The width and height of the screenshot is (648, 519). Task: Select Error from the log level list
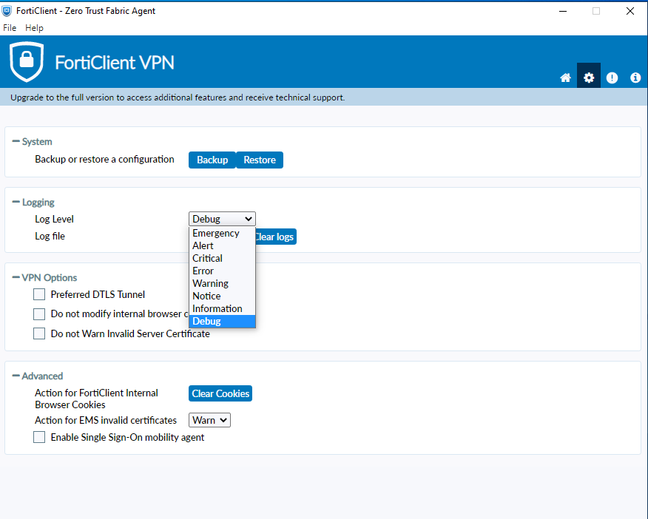click(x=222, y=271)
